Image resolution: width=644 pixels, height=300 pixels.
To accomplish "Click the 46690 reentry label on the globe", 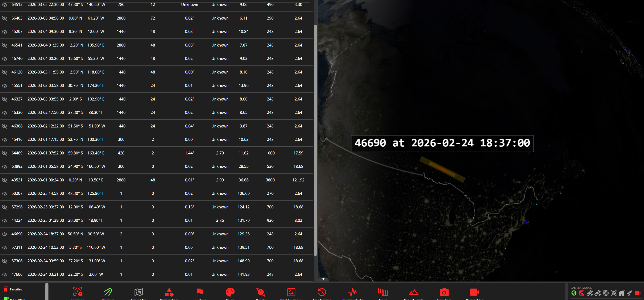I will pyautogui.click(x=442, y=143).
